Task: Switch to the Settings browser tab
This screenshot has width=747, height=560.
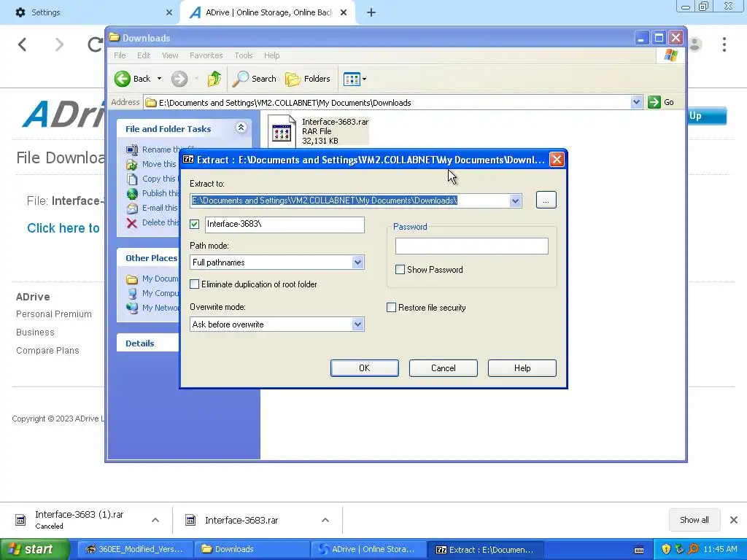Action: click(89, 12)
